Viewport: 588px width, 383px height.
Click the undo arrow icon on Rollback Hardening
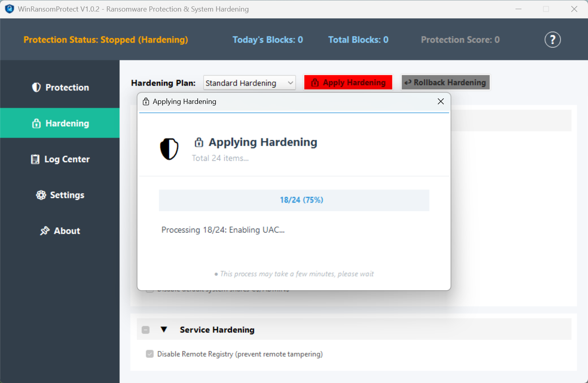408,82
